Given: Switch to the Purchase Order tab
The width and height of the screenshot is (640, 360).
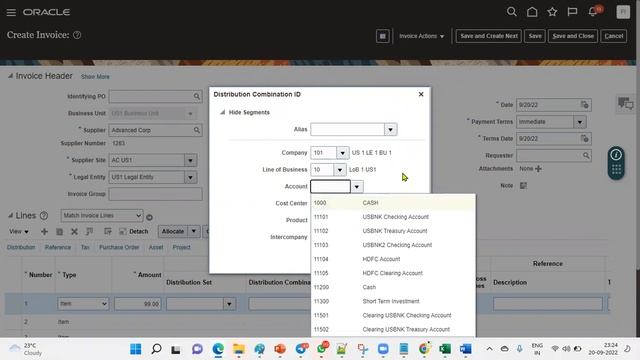Looking at the screenshot, I should [119, 247].
